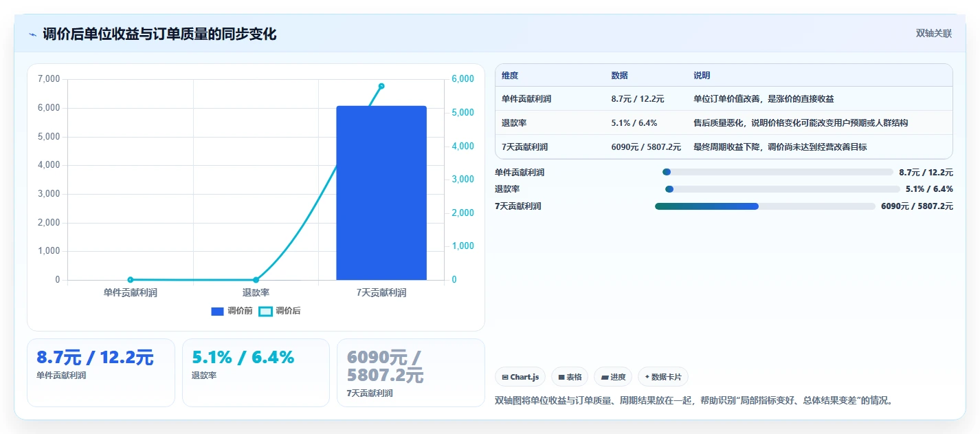The width and height of the screenshot is (980, 434).
Task: Click the line point at 单件贡献利润
Action: click(x=131, y=280)
